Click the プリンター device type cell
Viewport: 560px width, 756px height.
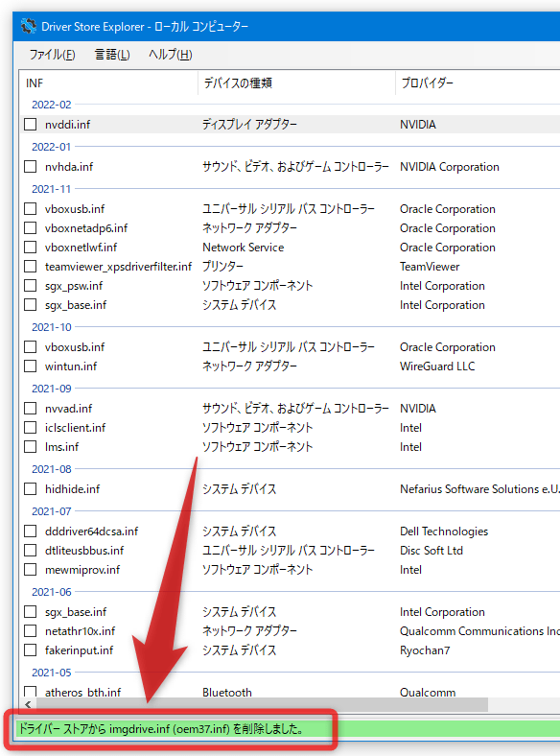(222, 267)
